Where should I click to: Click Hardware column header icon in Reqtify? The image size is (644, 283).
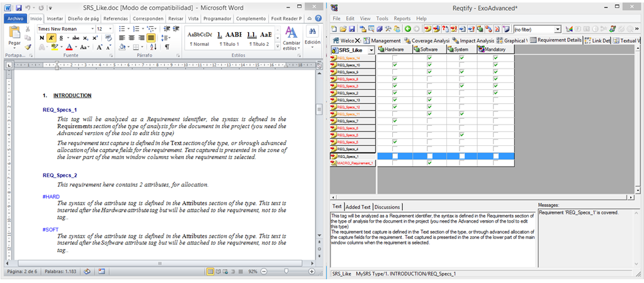(x=381, y=50)
